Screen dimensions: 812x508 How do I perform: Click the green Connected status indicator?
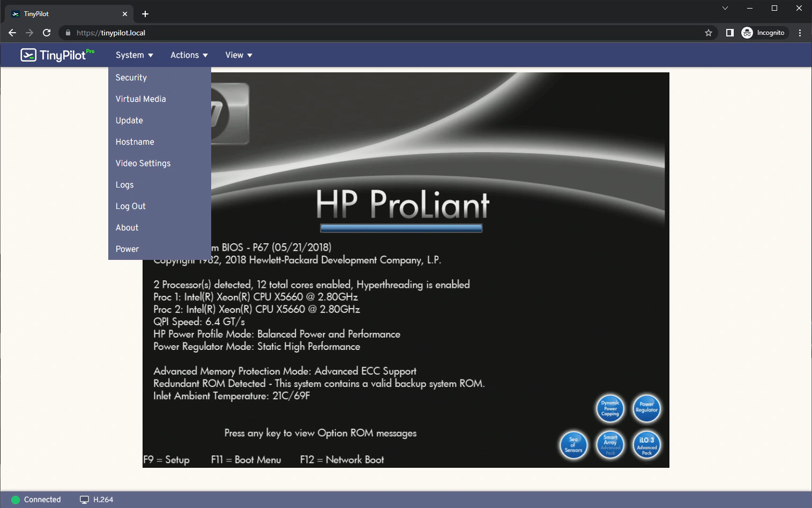click(15, 499)
